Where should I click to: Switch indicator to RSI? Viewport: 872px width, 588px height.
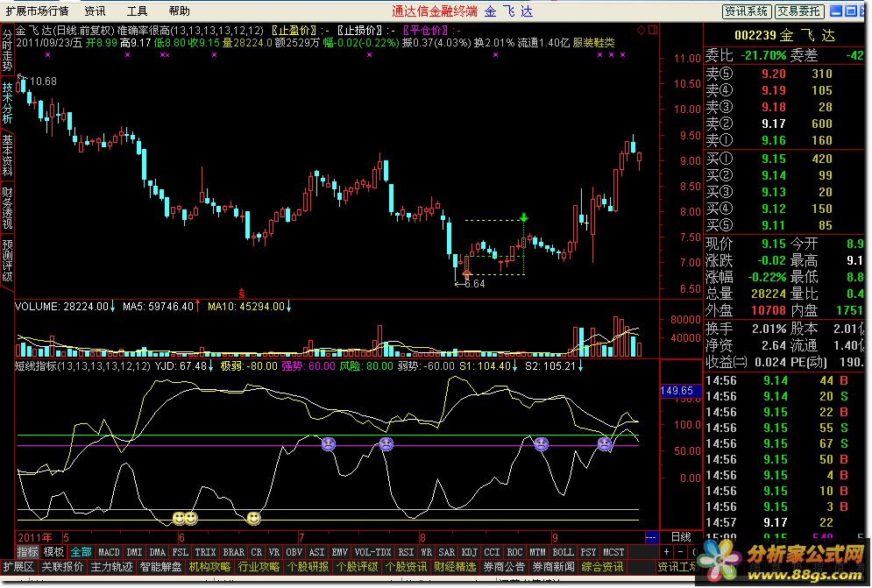pos(407,552)
